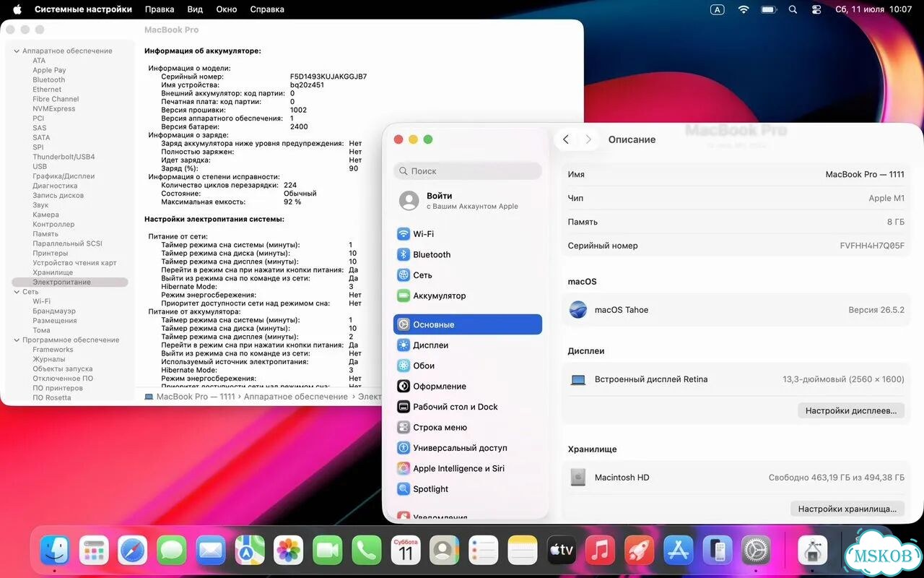The height and width of the screenshot is (578, 924).
Task: Open Music from the Dock
Action: point(600,551)
